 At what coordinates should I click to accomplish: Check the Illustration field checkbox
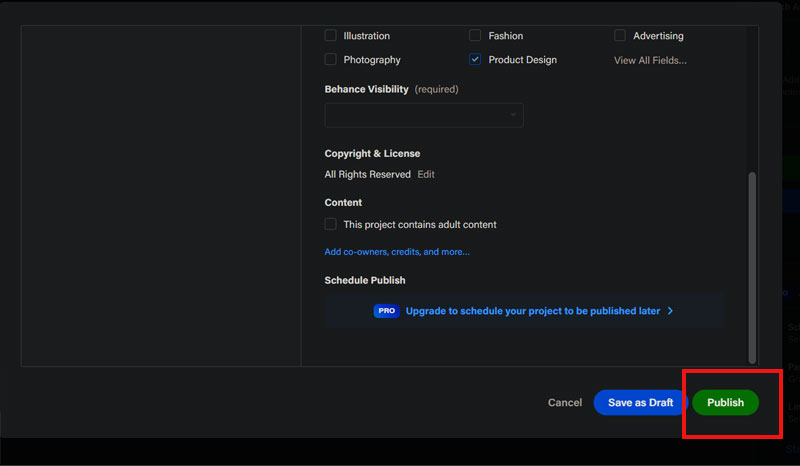pos(331,36)
